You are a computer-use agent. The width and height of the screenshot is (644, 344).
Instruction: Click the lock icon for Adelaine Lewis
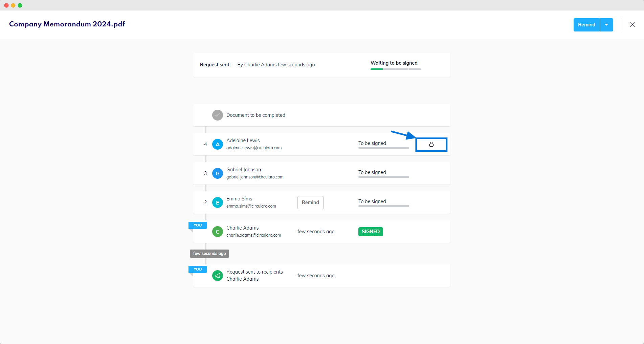pos(431,145)
